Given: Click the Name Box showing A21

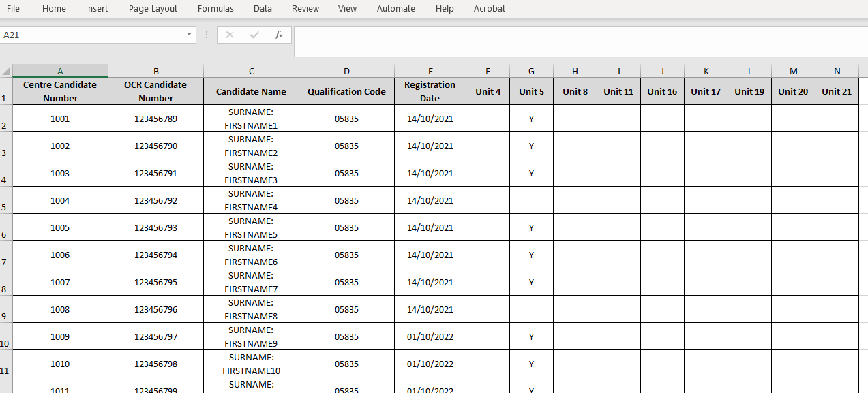Looking at the screenshot, I should pyautogui.click(x=91, y=35).
